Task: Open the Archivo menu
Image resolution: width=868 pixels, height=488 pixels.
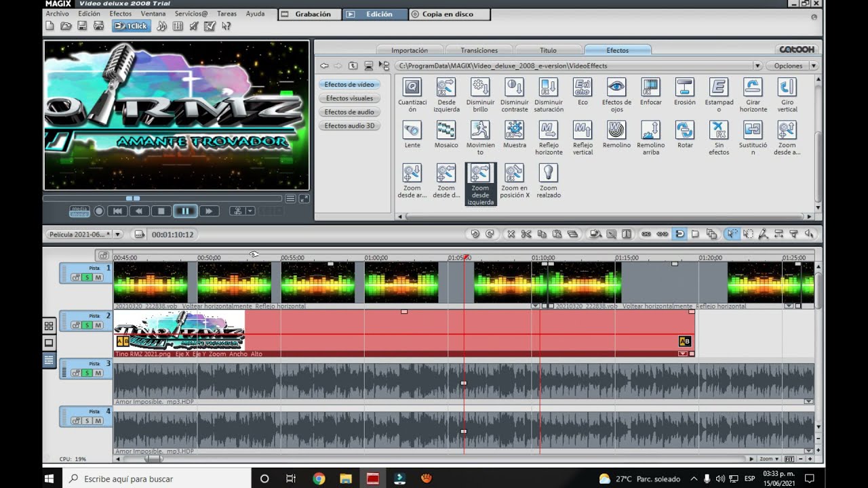Action: [57, 14]
